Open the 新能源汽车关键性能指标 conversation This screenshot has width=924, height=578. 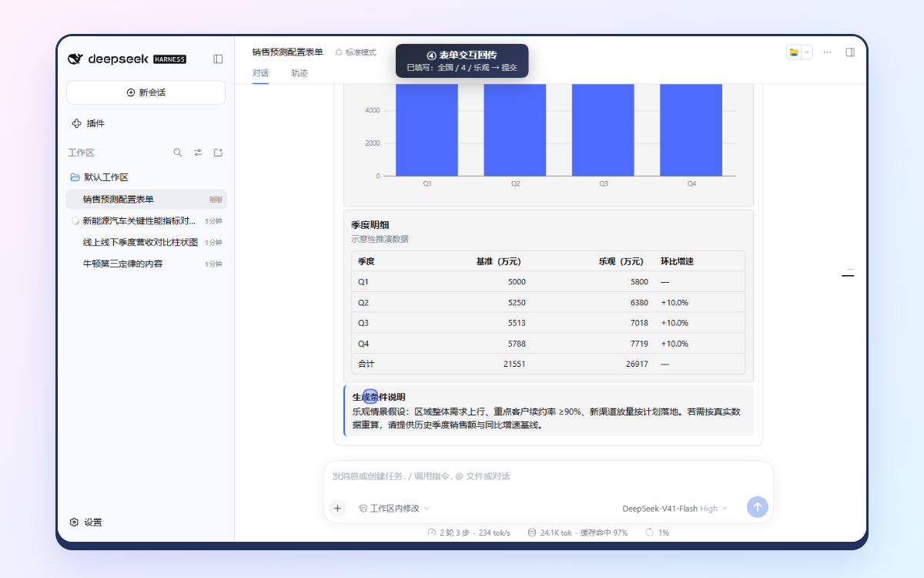pos(146,220)
